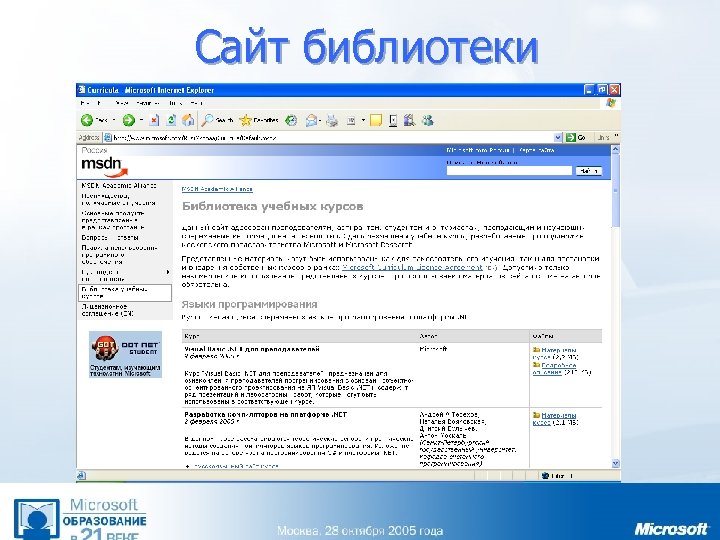
Task: Click the page icon in the status bar
Action: click(x=81, y=476)
